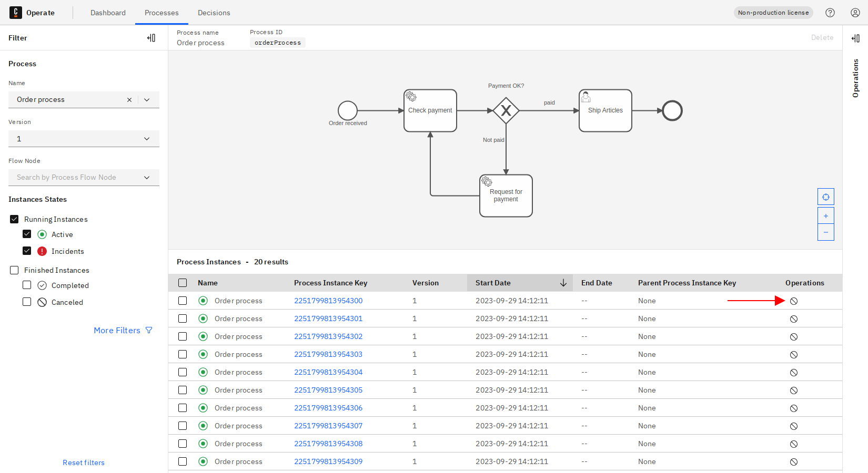Image resolution: width=868 pixels, height=473 pixels.
Task: Open the Decisions tab
Action: point(214,12)
